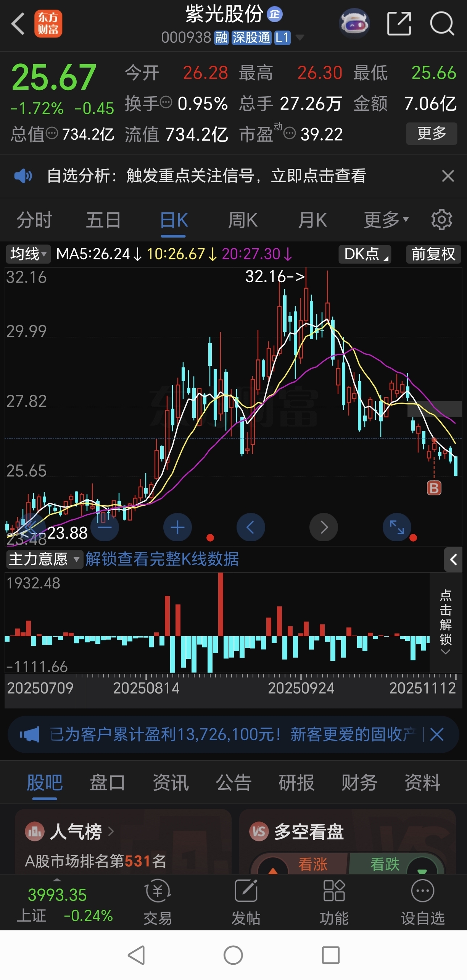Open the 自选分析 signal notice
The width and height of the screenshot is (467, 980).
coord(206,176)
